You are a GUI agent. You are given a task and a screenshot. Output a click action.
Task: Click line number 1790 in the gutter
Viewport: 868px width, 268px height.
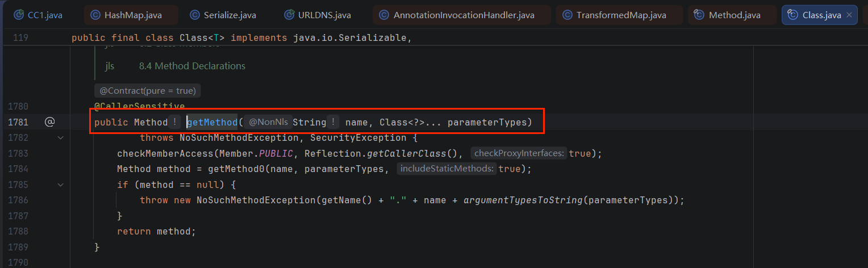click(18, 262)
